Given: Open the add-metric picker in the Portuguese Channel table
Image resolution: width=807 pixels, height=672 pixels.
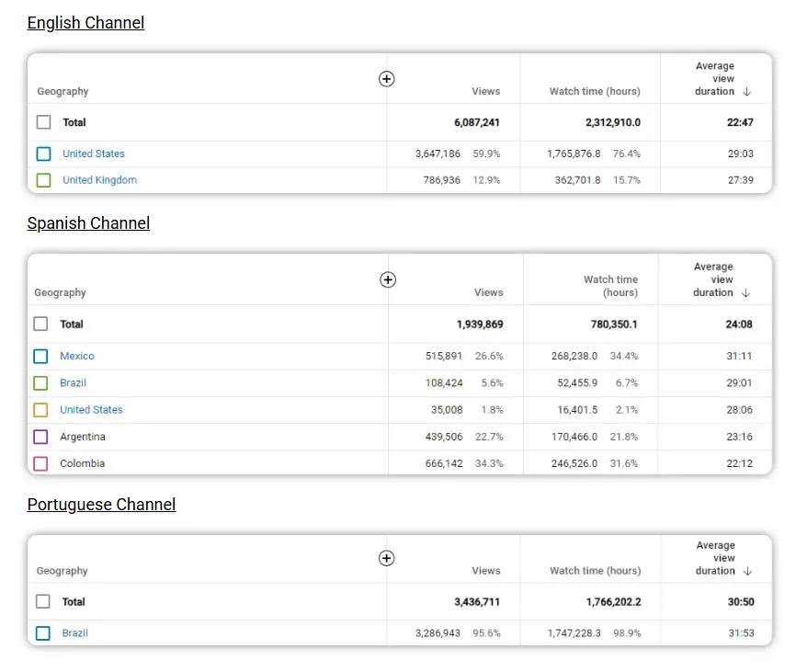Looking at the screenshot, I should point(386,558).
